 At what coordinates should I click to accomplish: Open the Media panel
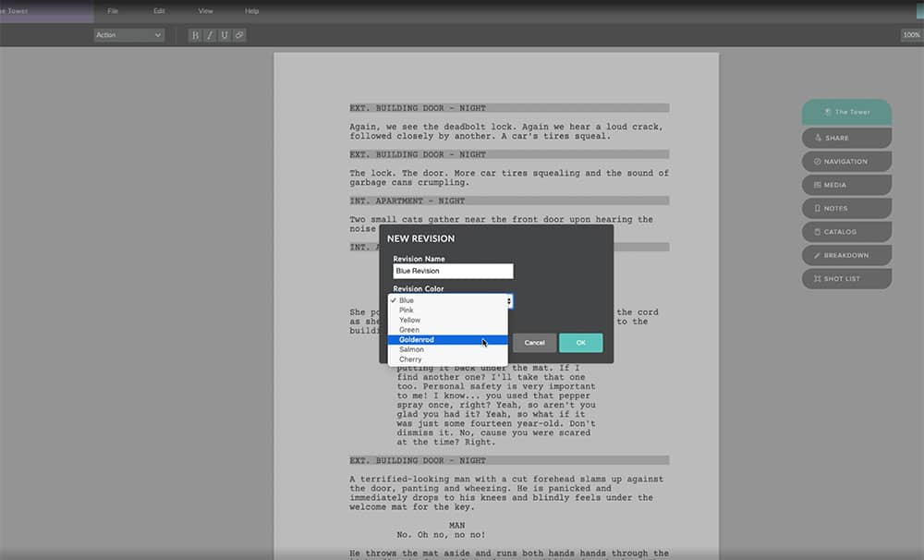pyautogui.click(x=845, y=184)
